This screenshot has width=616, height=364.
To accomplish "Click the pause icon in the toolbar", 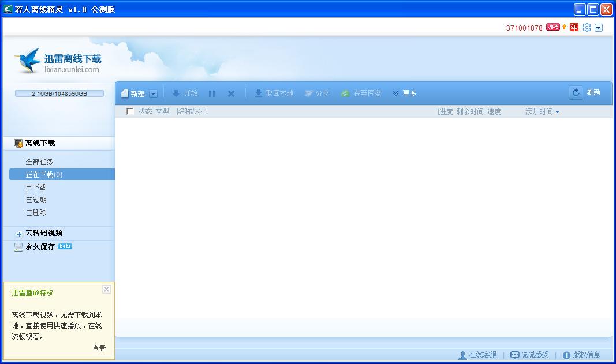I will [x=212, y=93].
